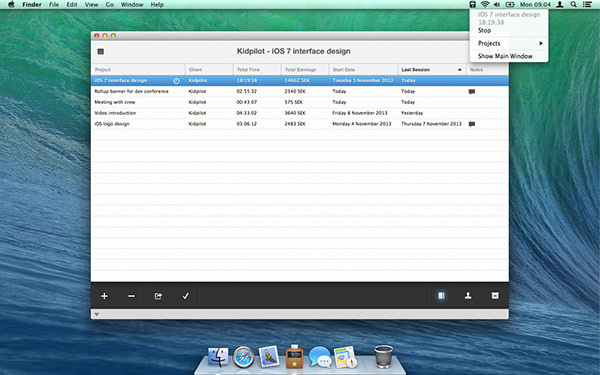Select the projects book view icon
Viewport: 600px width, 375px height.
pyautogui.click(x=441, y=295)
